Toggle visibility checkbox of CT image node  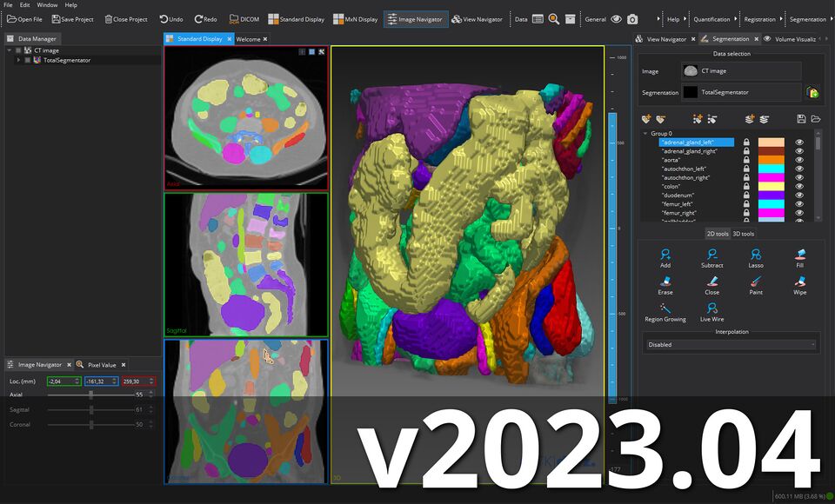pos(19,50)
